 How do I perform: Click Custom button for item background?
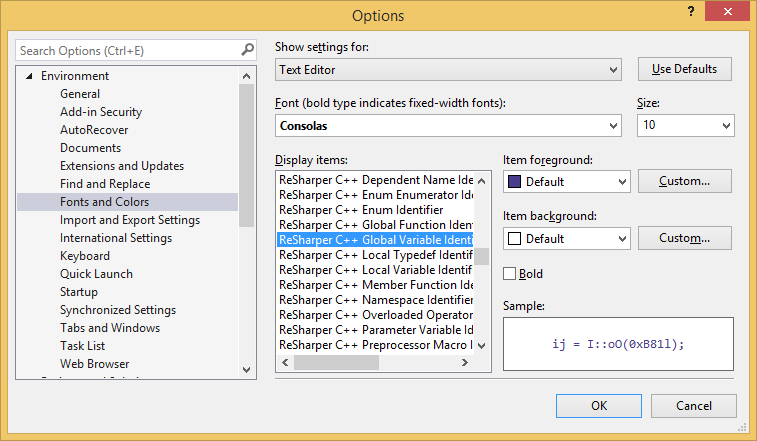coord(685,238)
